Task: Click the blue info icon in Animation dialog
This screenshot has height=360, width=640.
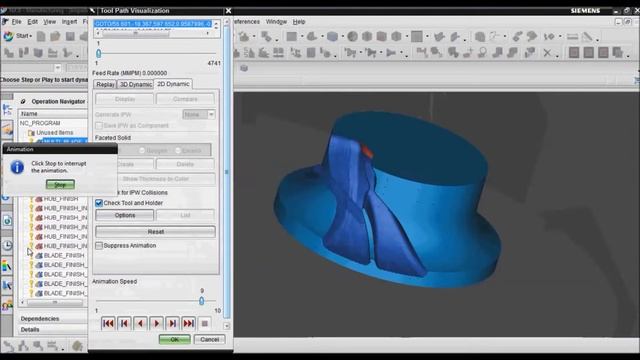Action: pos(17,167)
